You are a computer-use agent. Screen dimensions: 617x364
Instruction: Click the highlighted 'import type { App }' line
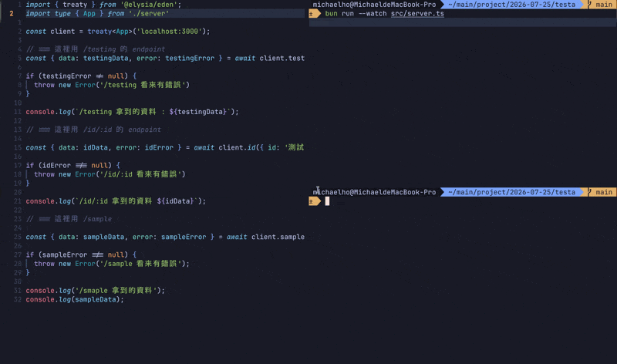tap(97, 13)
